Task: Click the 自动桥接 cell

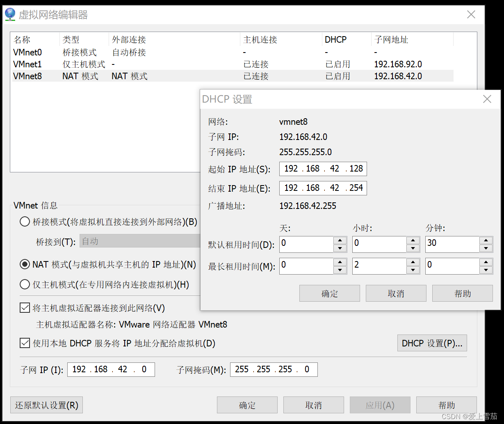Action: pos(129,53)
